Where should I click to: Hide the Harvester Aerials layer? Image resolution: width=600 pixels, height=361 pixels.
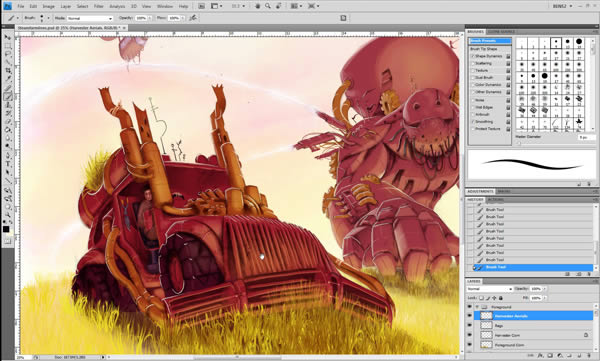click(470, 316)
